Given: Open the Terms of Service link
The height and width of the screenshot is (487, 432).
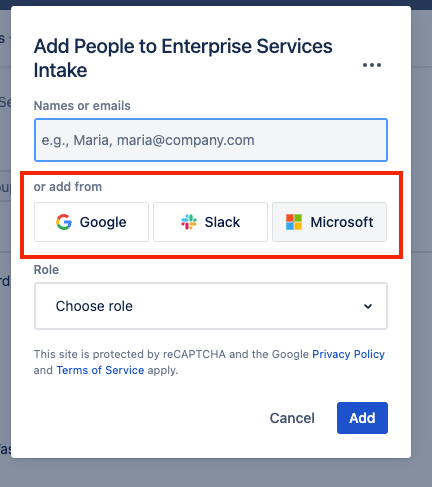Looking at the screenshot, I should click(100, 370).
